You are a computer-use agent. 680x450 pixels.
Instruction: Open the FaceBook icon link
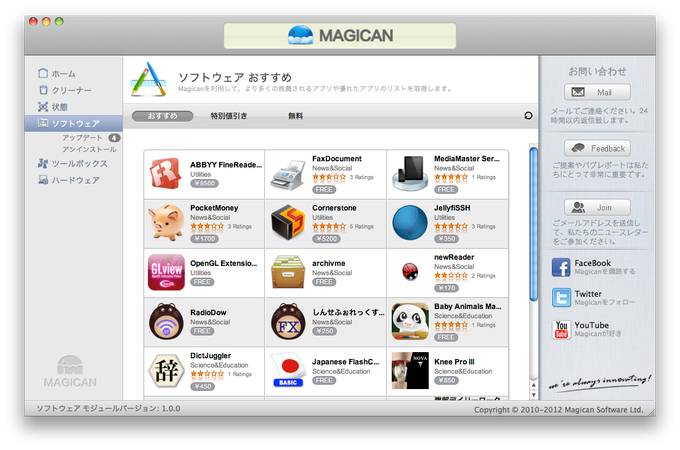561,267
